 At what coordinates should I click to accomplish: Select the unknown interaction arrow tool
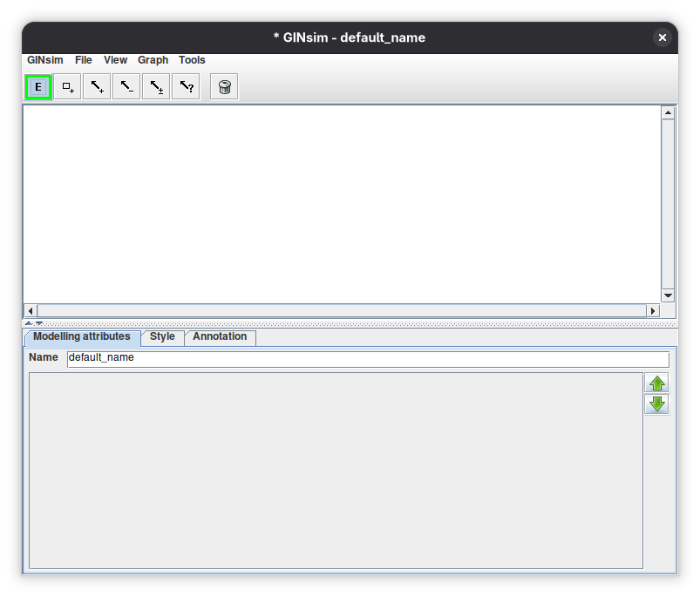pyautogui.click(x=186, y=87)
